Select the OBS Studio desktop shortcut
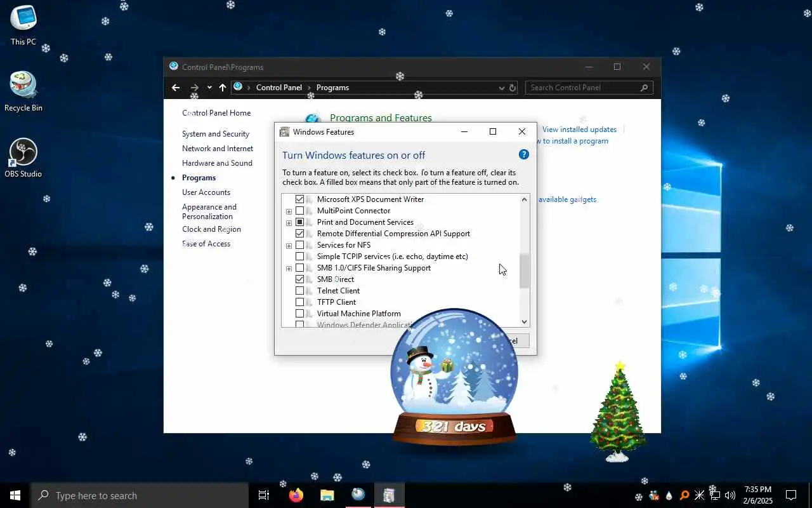812x508 pixels. (x=23, y=157)
